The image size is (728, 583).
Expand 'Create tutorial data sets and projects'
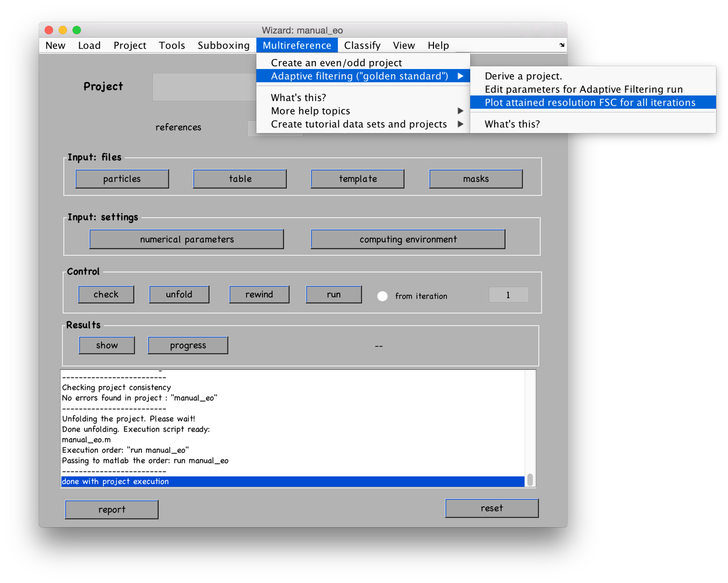pos(363,124)
